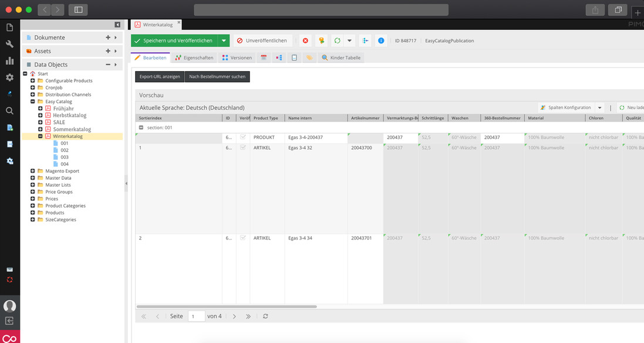Open the Versionen tab
644x343 pixels.
pos(237,58)
